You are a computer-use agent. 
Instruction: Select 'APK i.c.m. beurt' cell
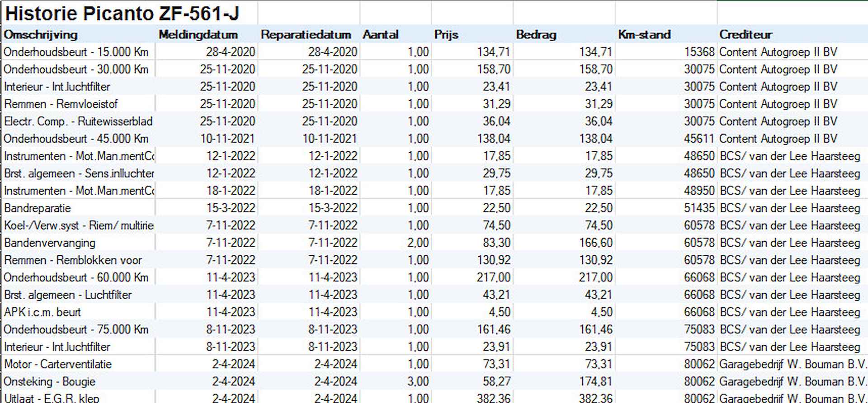pos(79,312)
